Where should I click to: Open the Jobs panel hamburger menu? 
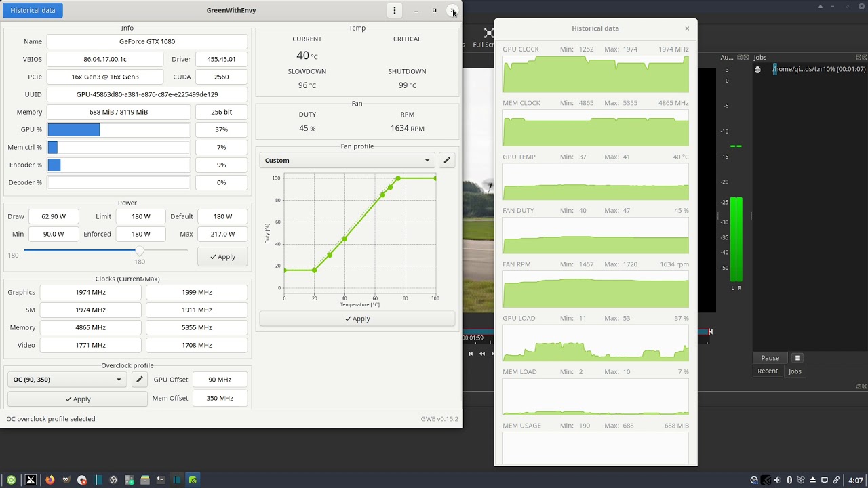(797, 358)
